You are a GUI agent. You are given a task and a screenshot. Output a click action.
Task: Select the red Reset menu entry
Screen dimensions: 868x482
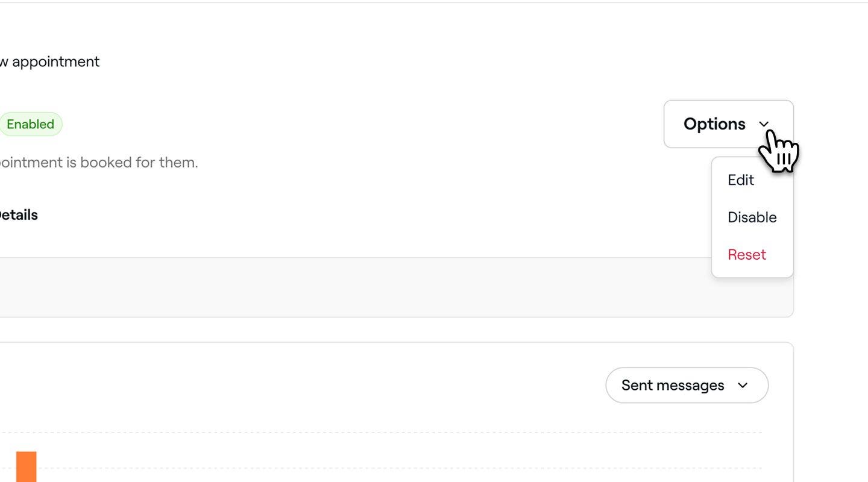pos(747,255)
